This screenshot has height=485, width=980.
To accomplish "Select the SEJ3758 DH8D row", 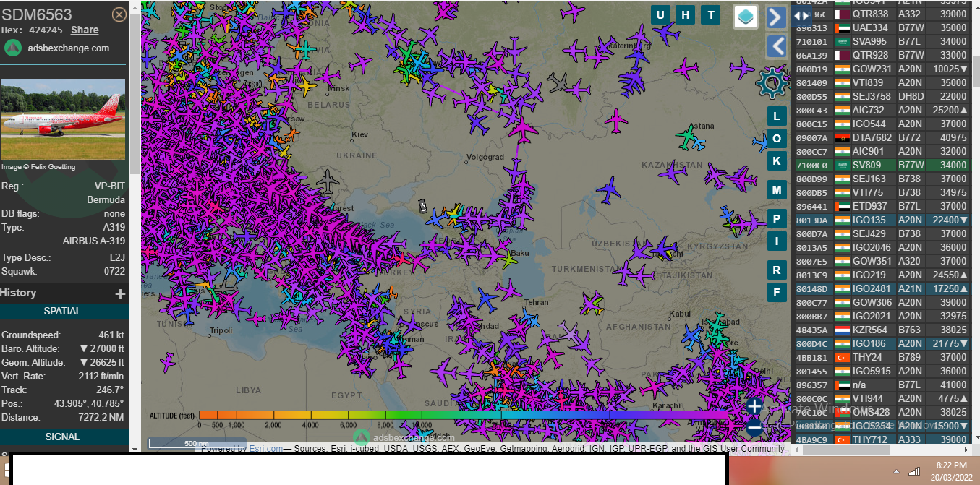I will pos(882,96).
